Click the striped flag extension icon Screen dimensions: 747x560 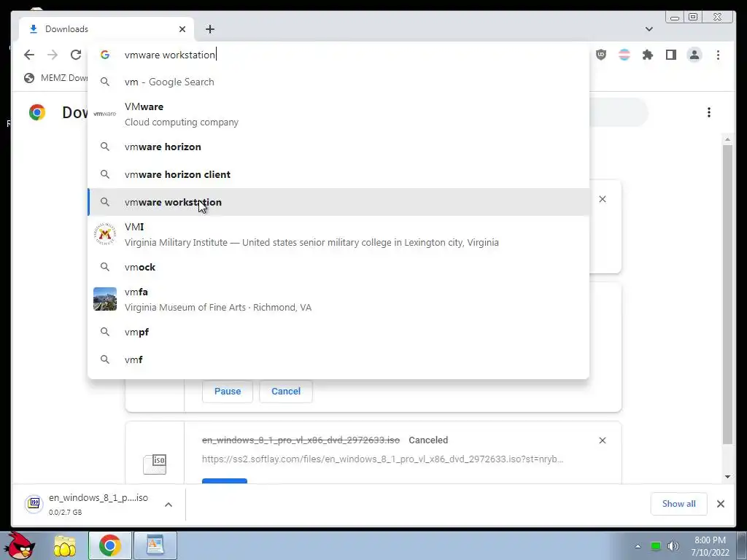(624, 55)
